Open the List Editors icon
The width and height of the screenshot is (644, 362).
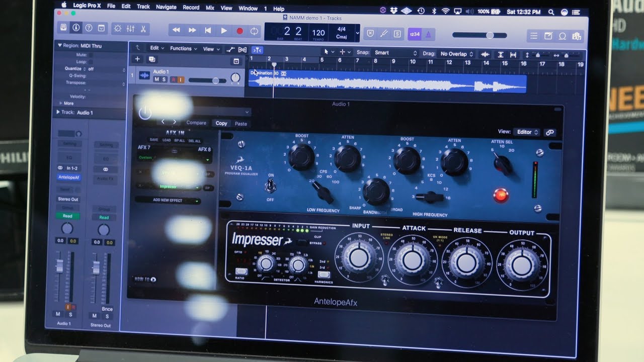click(534, 36)
